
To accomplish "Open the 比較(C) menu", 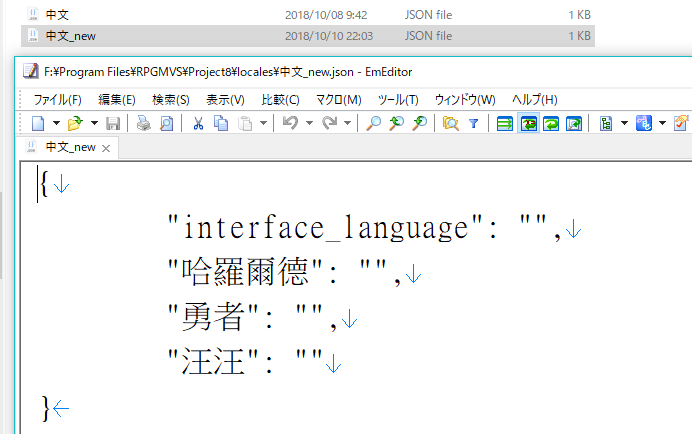I will tap(280, 100).
